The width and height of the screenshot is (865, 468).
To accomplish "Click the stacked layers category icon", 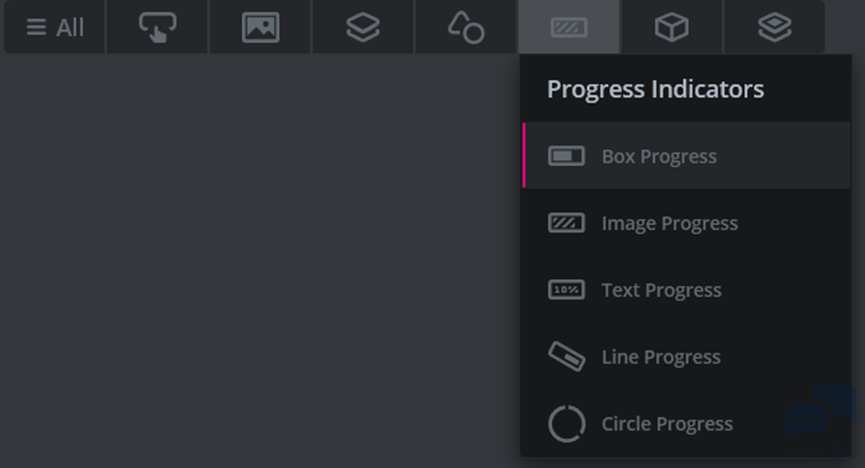I will coord(363,27).
